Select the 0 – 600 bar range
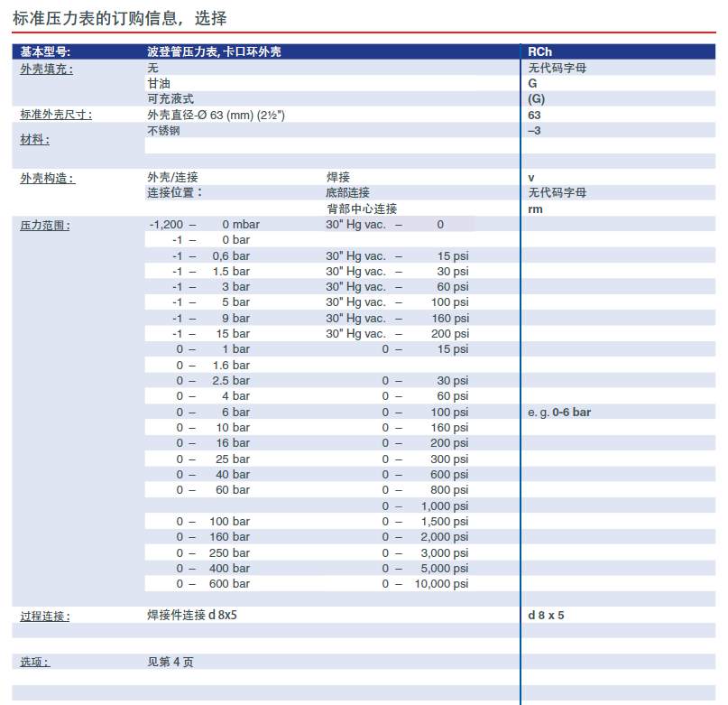This screenshot has height=705, width=728. point(213,584)
